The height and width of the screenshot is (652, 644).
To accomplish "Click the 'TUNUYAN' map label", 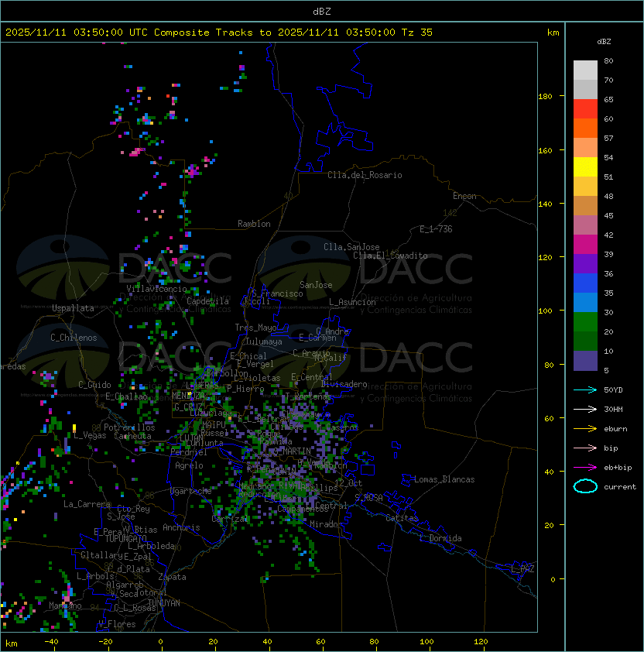I will 164,603.
